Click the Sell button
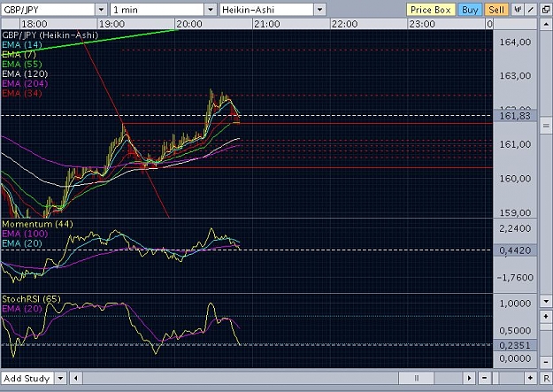Screen dimensions: 553x392 (x=496, y=10)
